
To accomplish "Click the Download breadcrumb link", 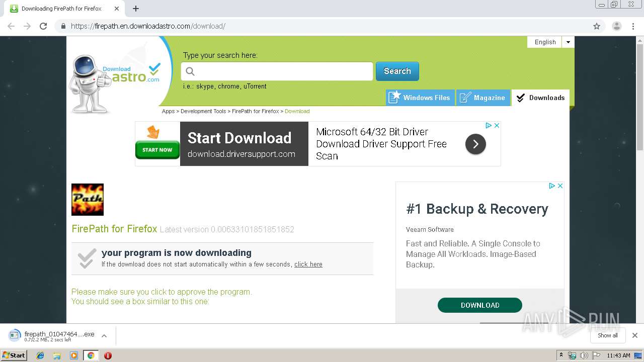I will (x=297, y=111).
